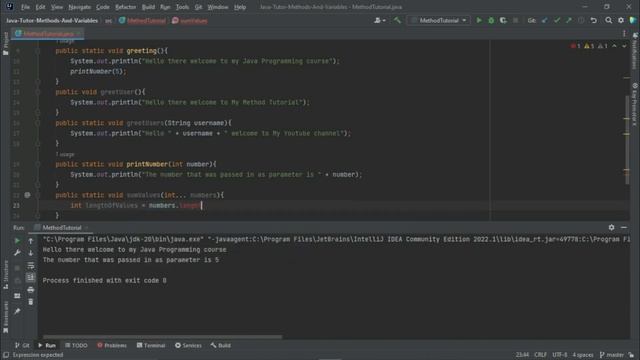Screen dimensions: 640x360
Task: Click the sumValues breadcrumb in navigation bar
Action: (190, 20)
